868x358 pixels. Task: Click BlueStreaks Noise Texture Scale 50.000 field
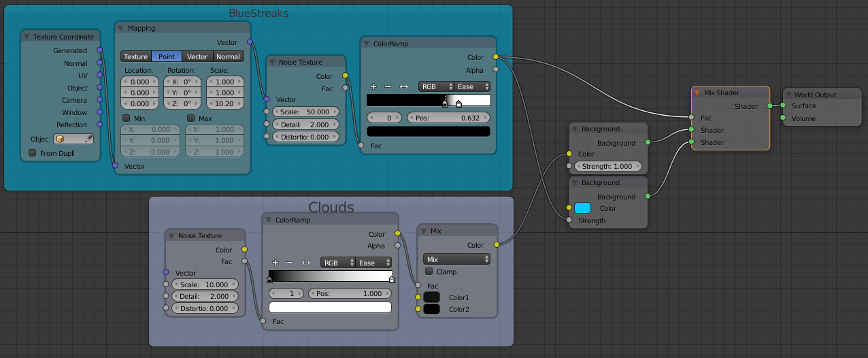tap(305, 112)
